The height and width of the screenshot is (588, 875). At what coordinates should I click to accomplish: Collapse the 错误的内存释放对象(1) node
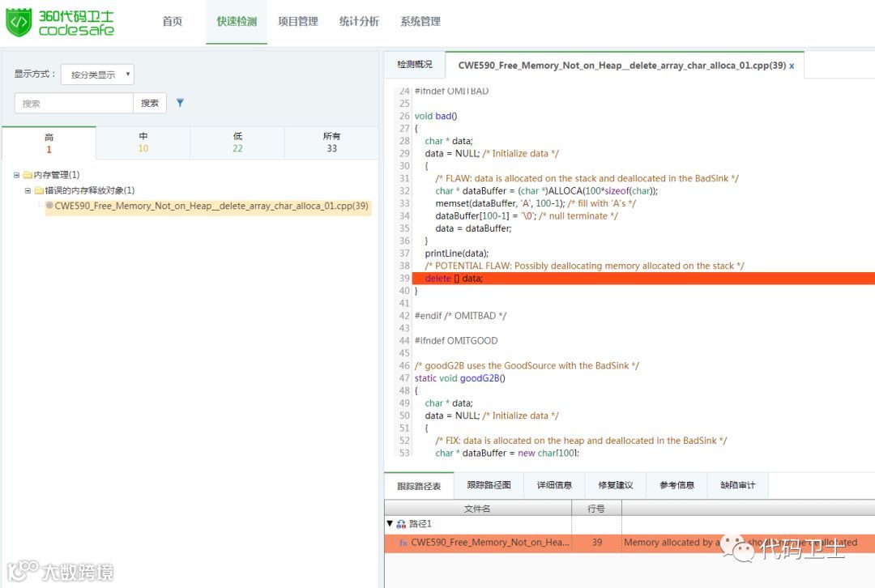pyautogui.click(x=28, y=191)
